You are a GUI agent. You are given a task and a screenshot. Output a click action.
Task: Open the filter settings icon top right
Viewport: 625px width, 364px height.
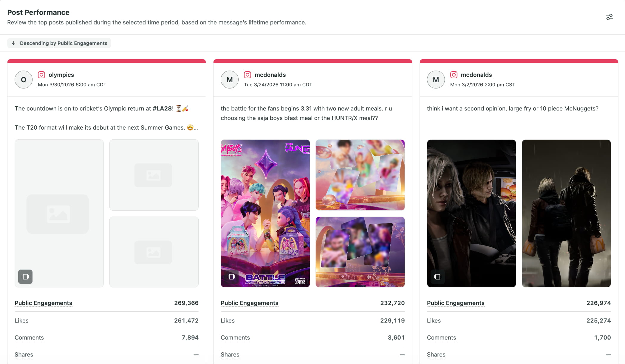tap(609, 17)
